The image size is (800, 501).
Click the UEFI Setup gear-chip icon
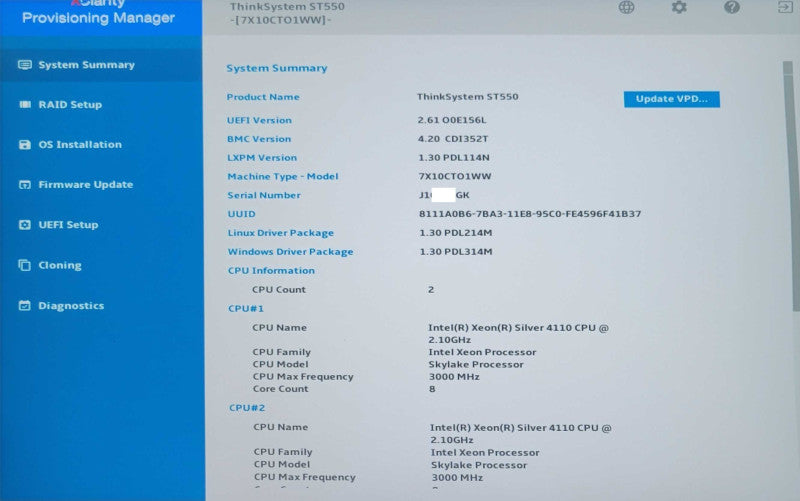tap(24, 224)
